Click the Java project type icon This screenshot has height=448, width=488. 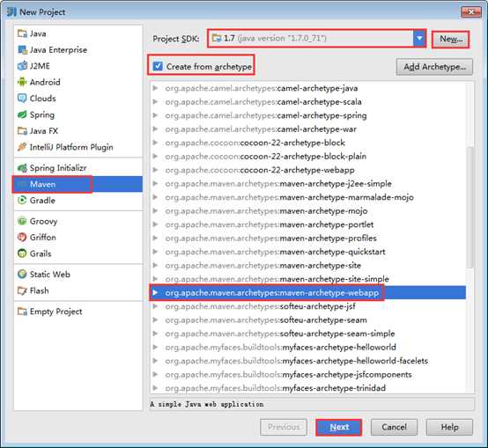22,33
